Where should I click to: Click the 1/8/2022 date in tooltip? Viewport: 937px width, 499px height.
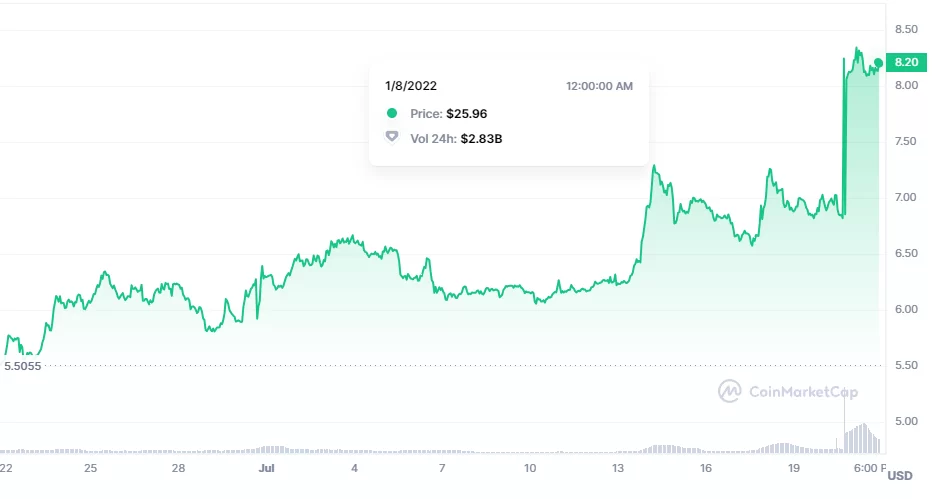coord(411,87)
